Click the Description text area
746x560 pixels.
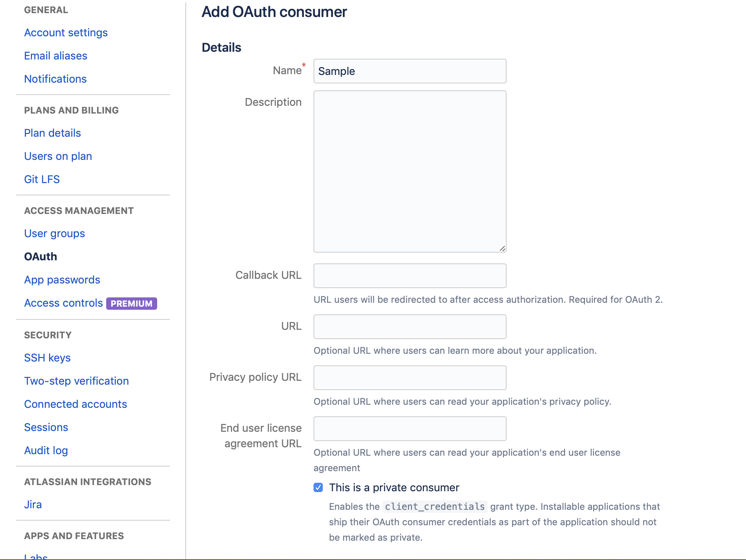point(410,171)
